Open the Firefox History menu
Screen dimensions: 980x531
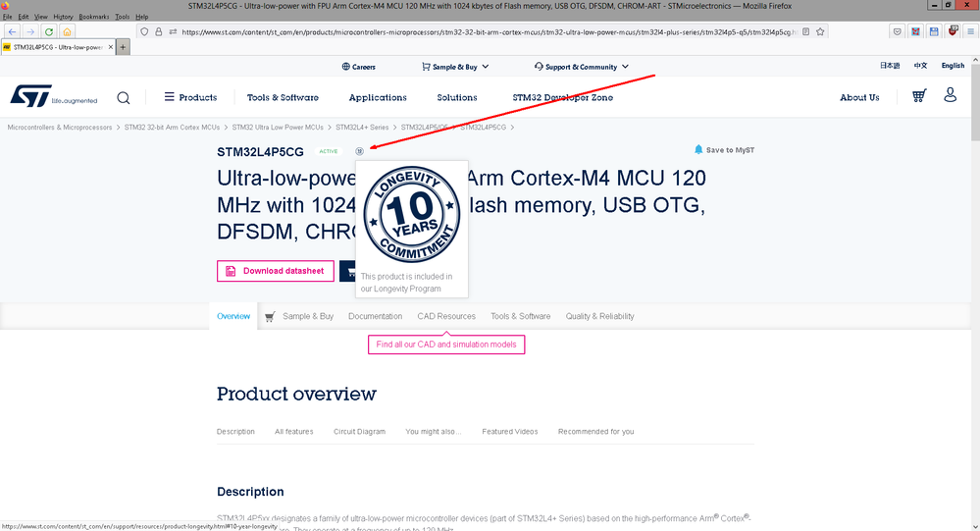63,17
